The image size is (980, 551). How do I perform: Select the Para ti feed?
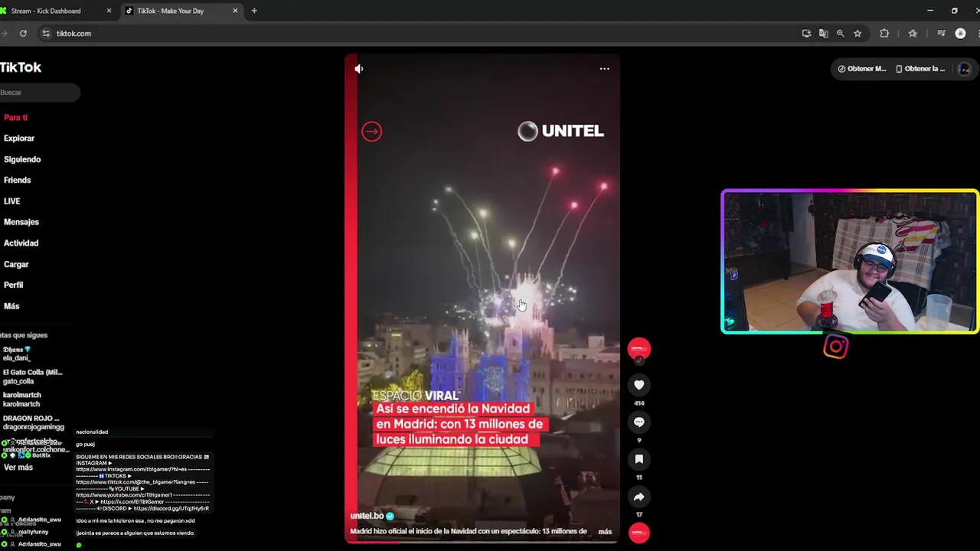click(15, 118)
